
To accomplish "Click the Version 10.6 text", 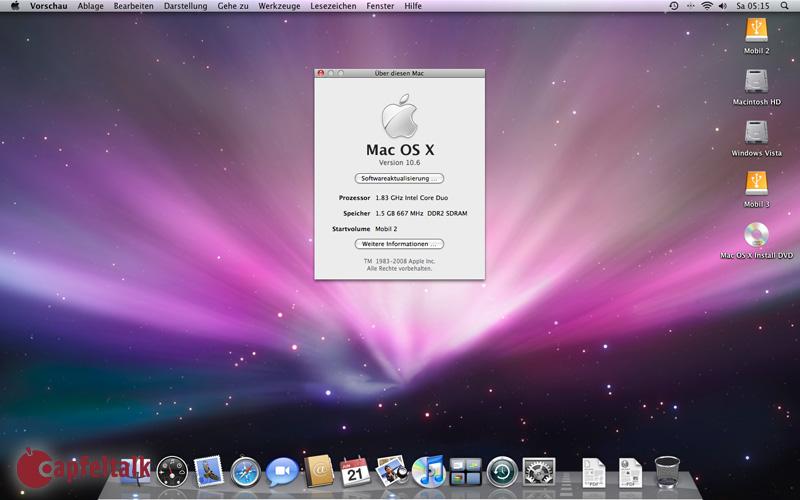I will pyautogui.click(x=399, y=162).
